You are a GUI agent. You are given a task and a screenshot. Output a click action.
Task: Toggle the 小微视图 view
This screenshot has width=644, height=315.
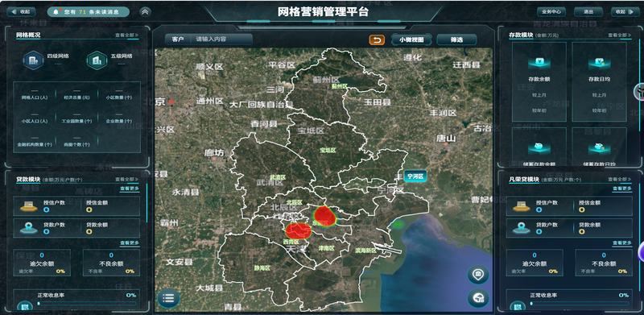tap(411, 40)
